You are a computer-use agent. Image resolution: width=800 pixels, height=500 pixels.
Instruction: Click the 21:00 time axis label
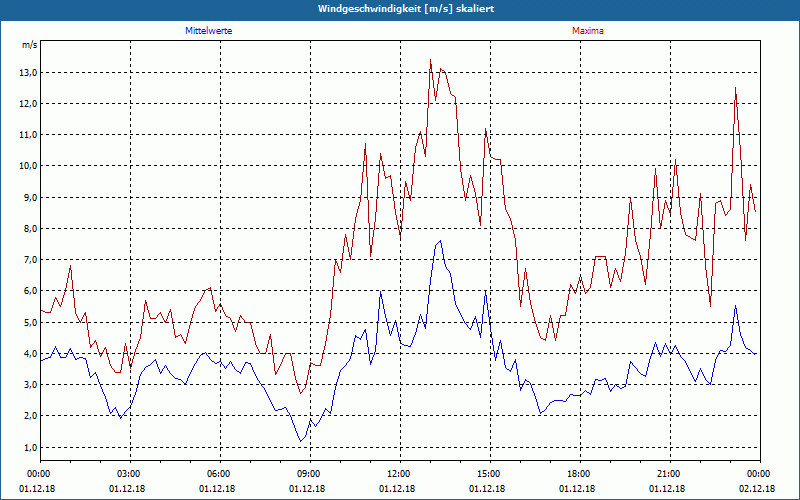[670, 474]
